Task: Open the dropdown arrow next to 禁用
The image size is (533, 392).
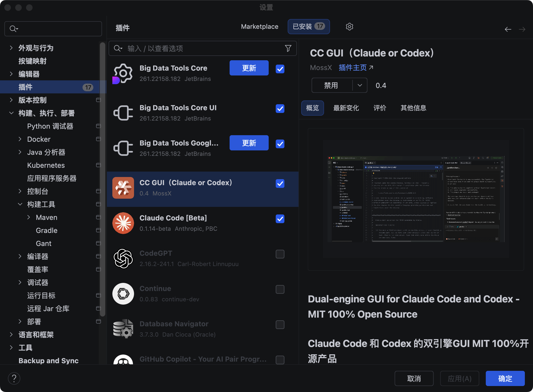Action: [x=360, y=85]
